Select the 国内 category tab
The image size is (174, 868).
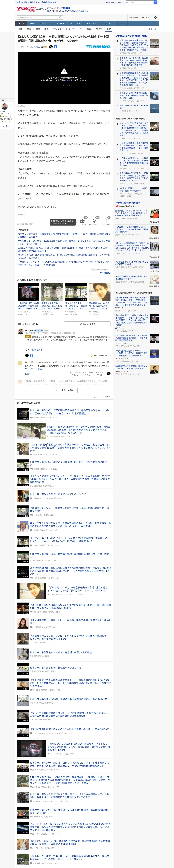click(x=29, y=29)
